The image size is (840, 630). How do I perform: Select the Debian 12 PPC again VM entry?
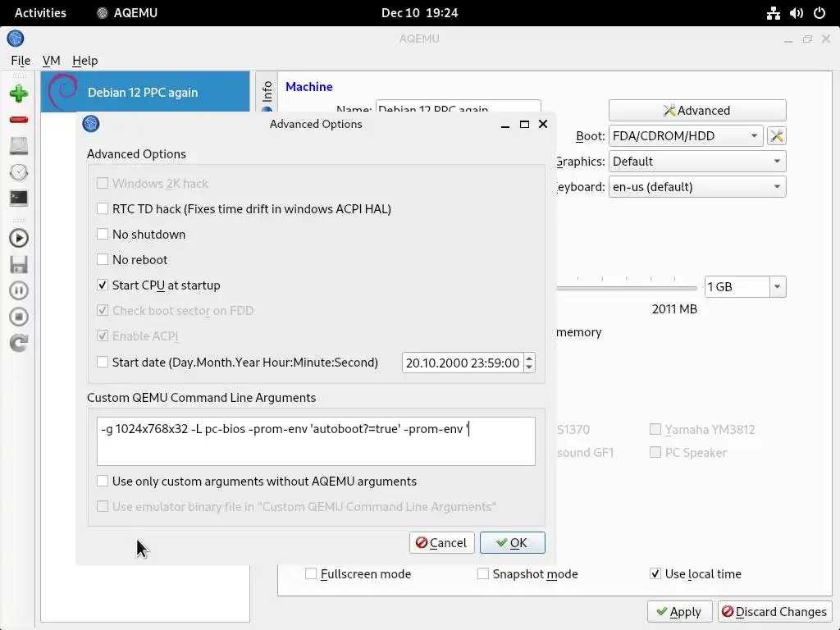click(x=145, y=92)
